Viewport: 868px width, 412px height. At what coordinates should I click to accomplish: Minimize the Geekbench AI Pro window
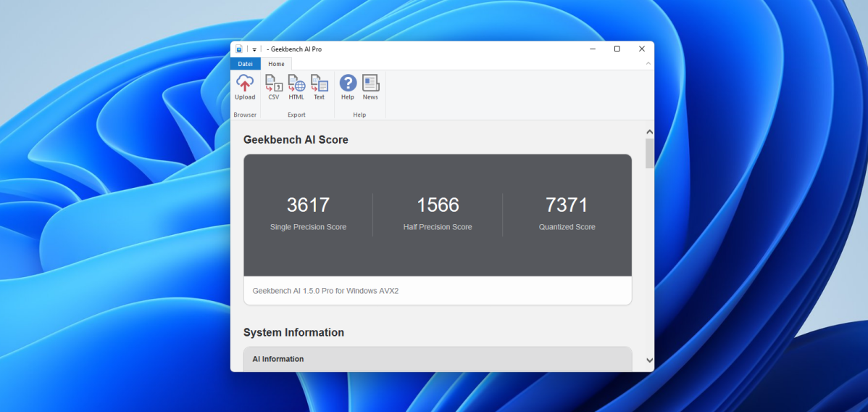[593, 49]
